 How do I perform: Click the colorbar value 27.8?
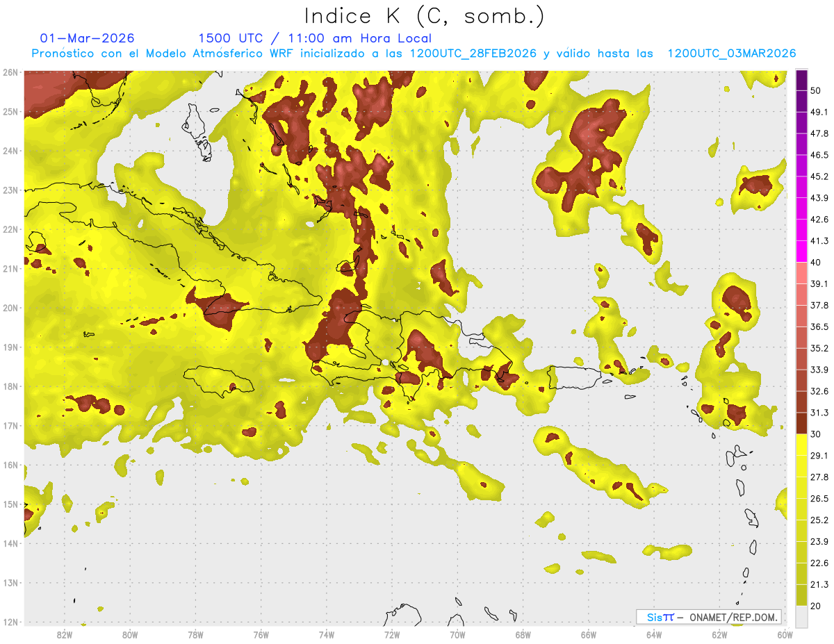(819, 477)
